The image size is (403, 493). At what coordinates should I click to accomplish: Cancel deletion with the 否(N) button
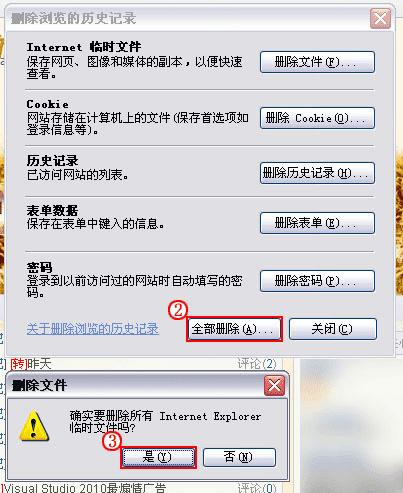point(239,457)
